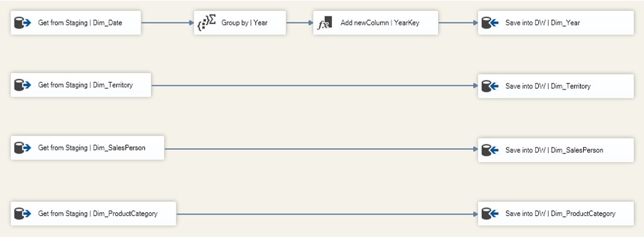The width and height of the screenshot is (644, 237).
Task: Click the aggregate sigma icon on Group by Year
Action: click(x=206, y=22)
